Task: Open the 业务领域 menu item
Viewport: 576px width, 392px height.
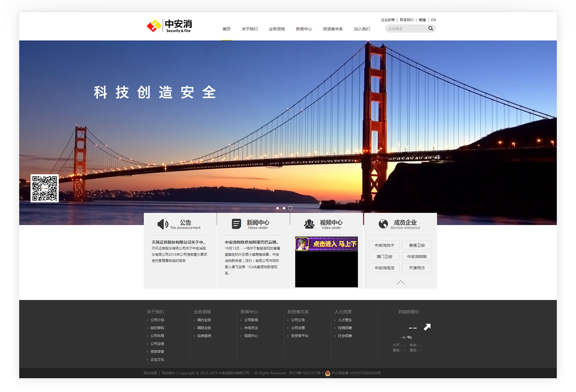Action: [x=277, y=29]
